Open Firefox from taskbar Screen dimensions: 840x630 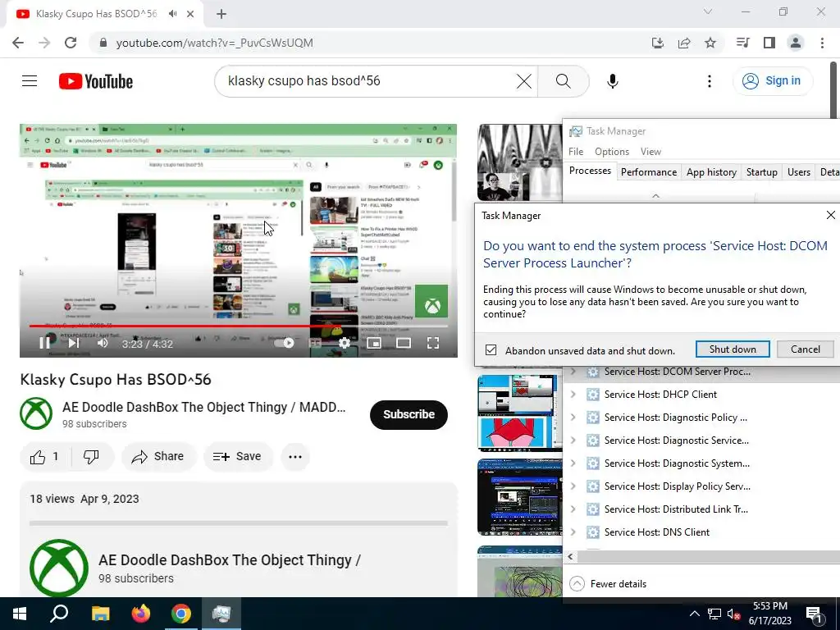tap(141, 614)
